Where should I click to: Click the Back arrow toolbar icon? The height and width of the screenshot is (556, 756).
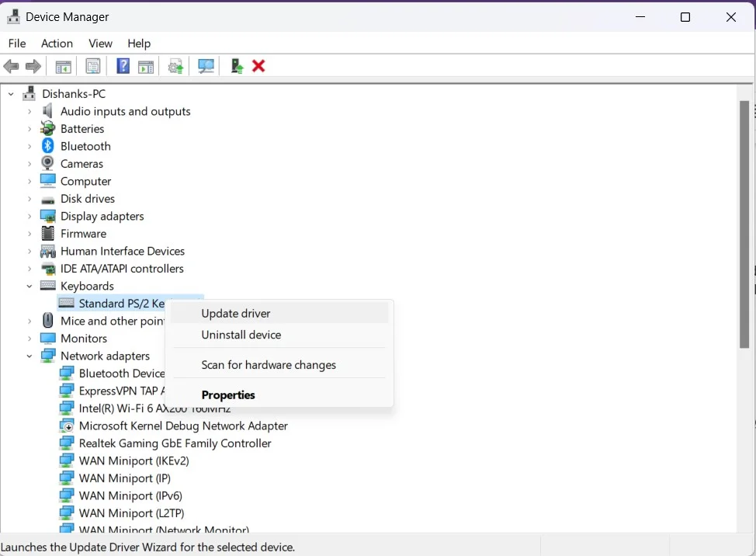(11, 66)
